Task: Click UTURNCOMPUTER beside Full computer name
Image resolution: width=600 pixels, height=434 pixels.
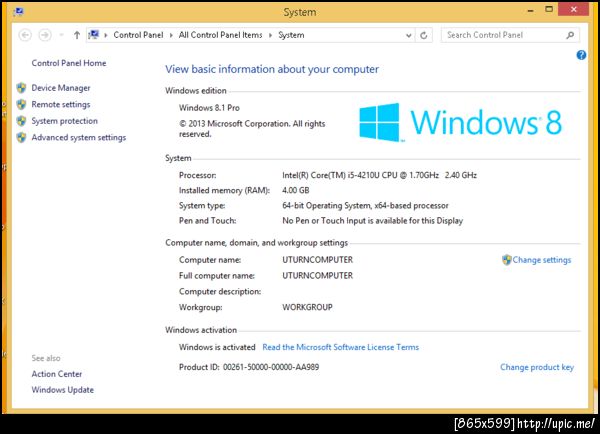Action: pyautogui.click(x=318, y=276)
